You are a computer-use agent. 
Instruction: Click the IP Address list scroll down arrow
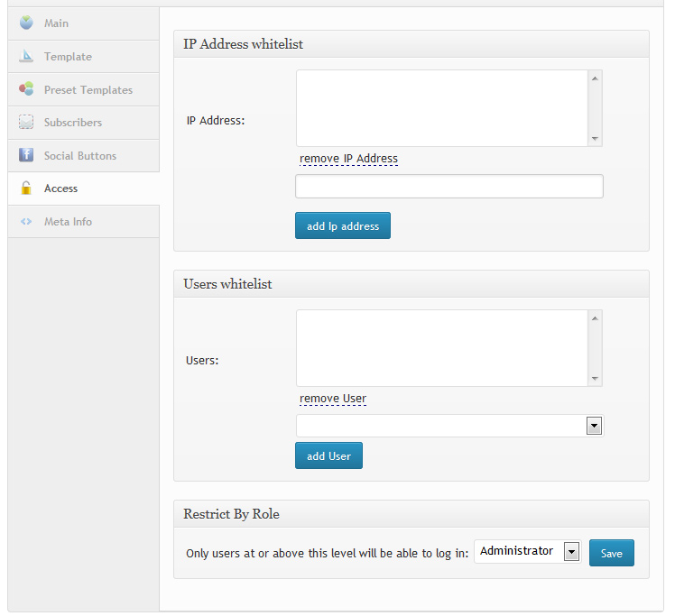pyautogui.click(x=595, y=139)
